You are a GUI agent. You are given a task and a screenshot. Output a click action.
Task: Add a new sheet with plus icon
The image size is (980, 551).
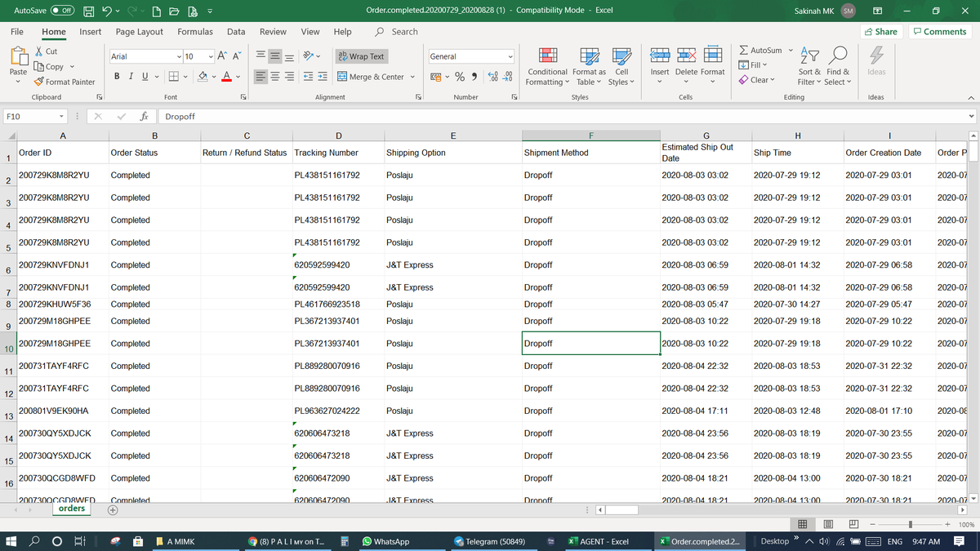113,510
